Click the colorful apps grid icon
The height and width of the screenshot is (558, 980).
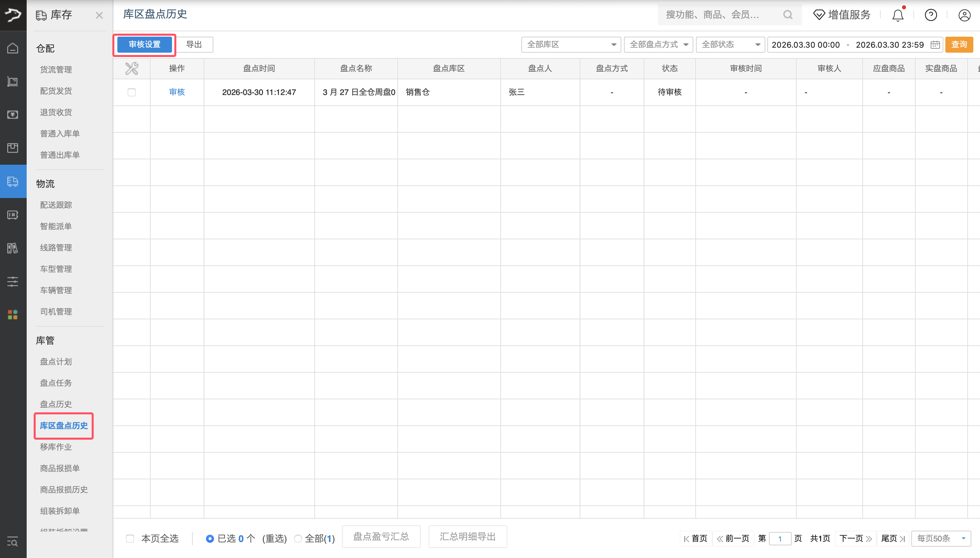coord(13,315)
